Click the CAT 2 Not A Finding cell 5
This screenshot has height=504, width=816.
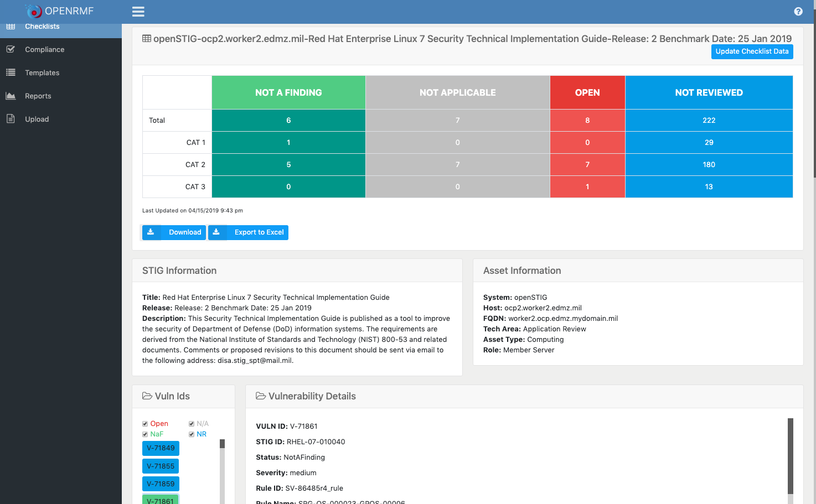288,164
